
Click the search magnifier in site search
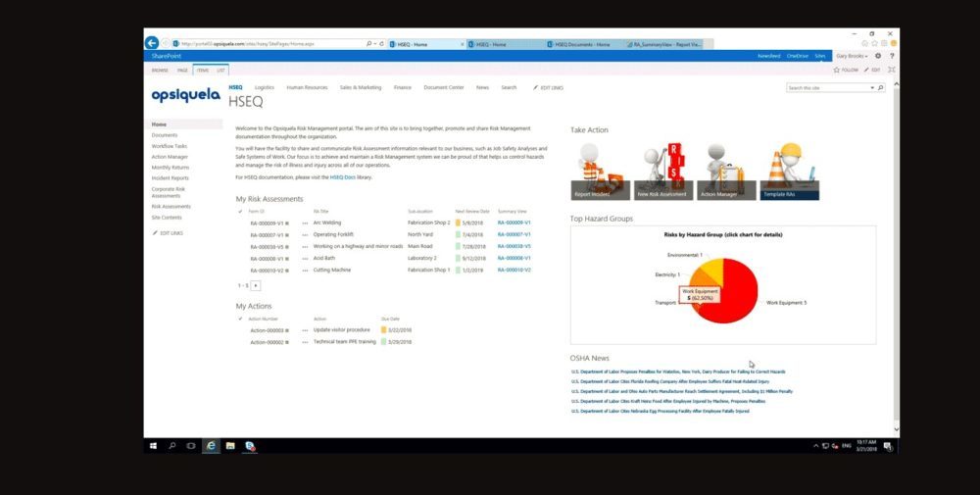click(x=881, y=88)
